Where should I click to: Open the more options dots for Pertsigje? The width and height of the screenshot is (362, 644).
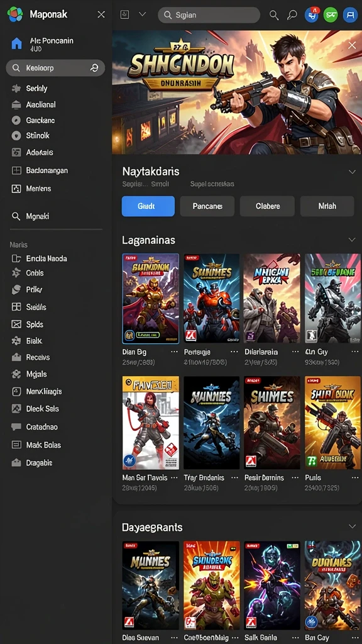pos(234,352)
